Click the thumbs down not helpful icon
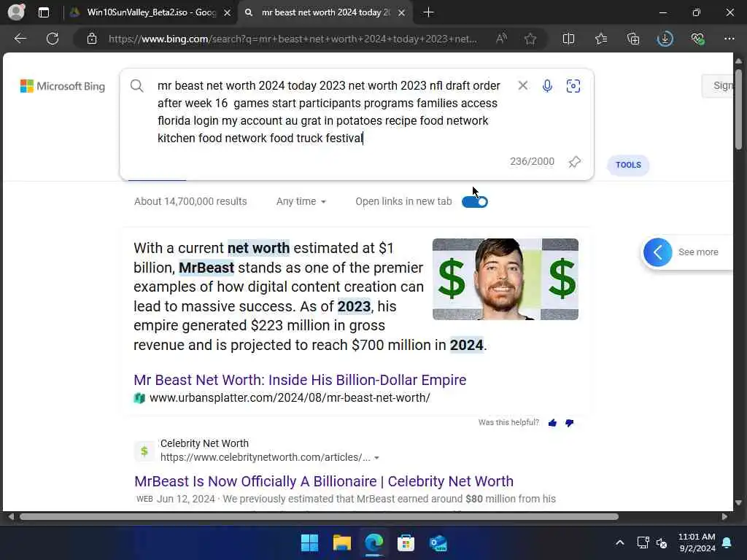 pyautogui.click(x=569, y=423)
